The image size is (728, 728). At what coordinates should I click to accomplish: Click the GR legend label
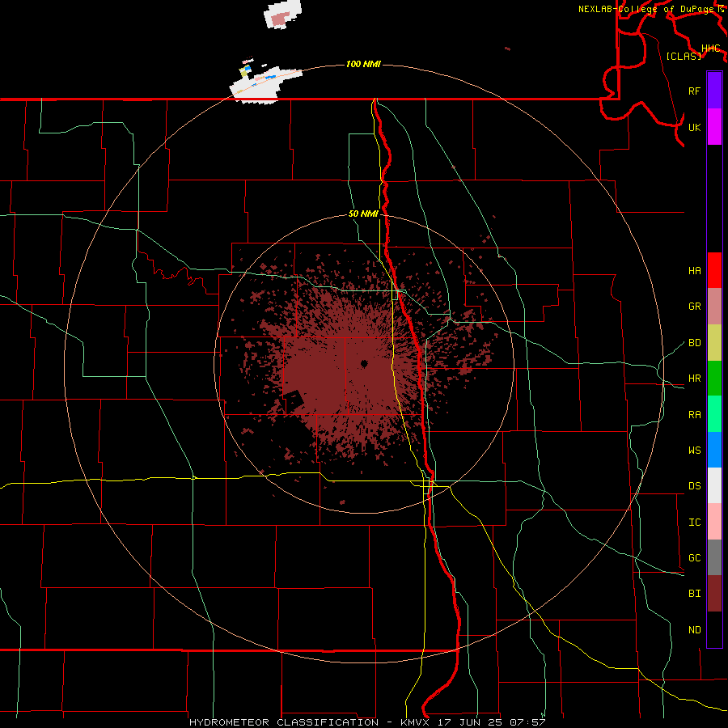pyautogui.click(x=694, y=307)
